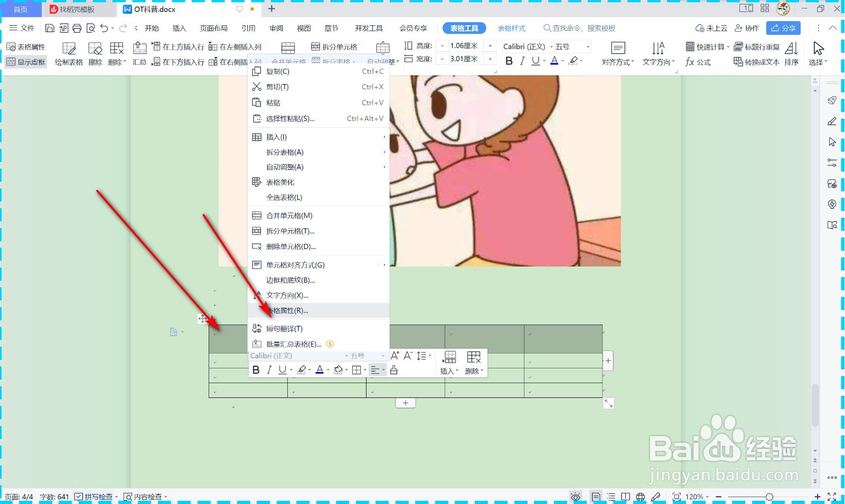
Task: Open the Insert (插入) dropdown in mini toolbar
Action: 450,363
